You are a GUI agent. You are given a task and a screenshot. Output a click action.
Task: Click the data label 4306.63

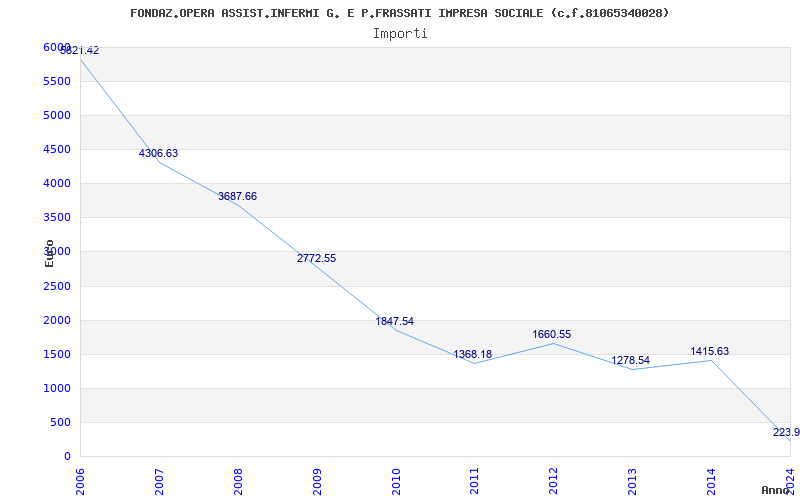(158, 154)
